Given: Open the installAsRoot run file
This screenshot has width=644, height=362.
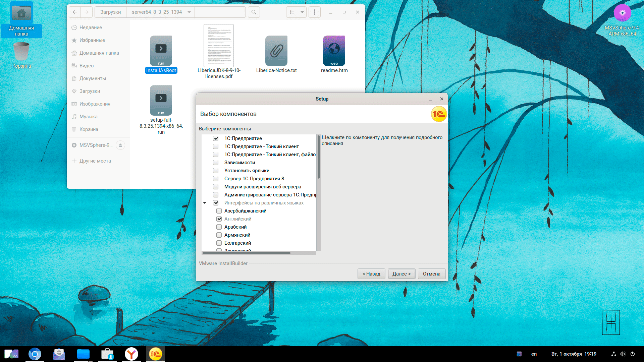Looking at the screenshot, I should pos(161,51).
